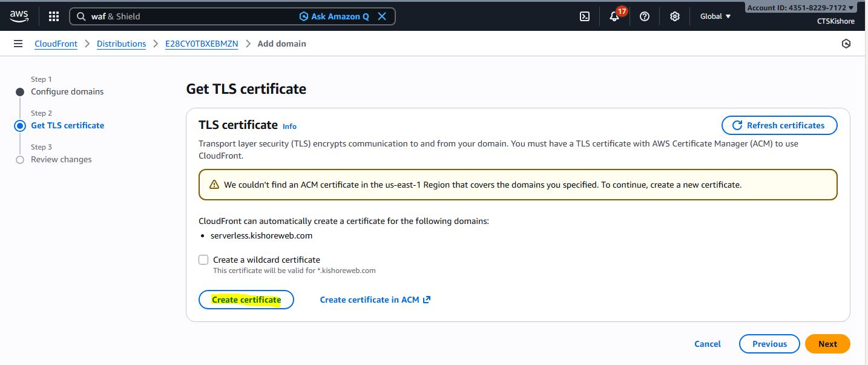The height and width of the screenshot is (365, 868).
Task: Click the AWS logo home icon
Action: [x=19, y=16]
